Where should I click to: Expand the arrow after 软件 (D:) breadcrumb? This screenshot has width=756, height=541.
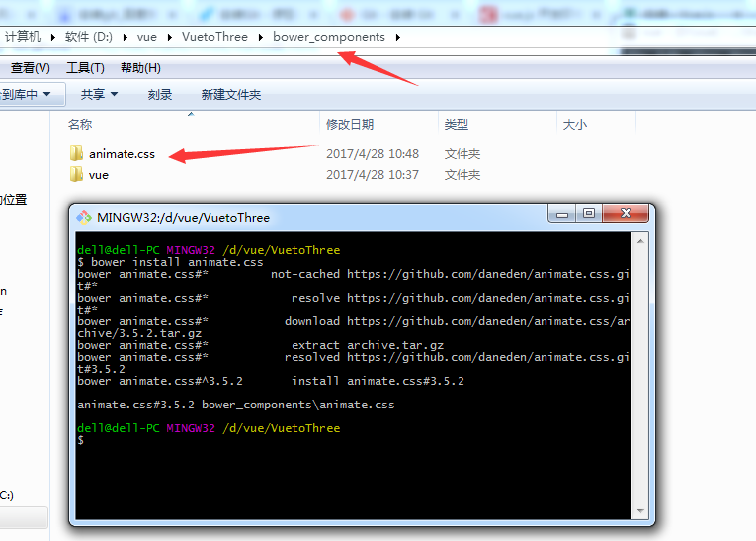click(x=125, y=37)
